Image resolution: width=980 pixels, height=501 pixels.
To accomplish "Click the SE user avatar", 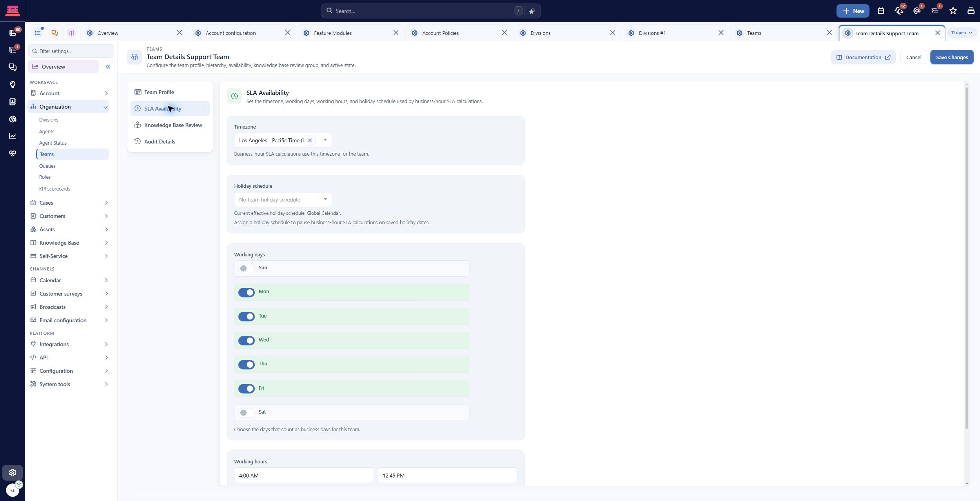I will (13, 490).
